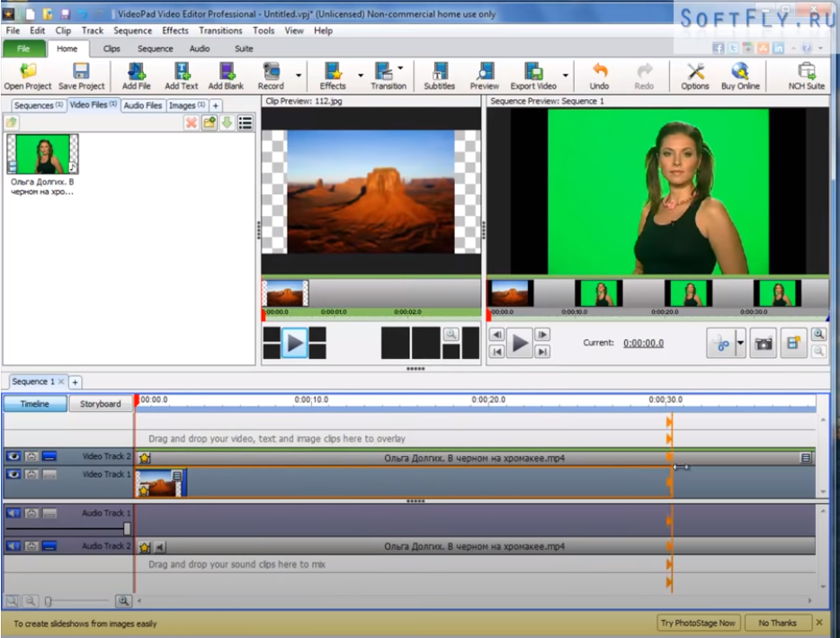The height and width of the screenshot is (638, 840).
Task: Open the clip menu icon at the end of Video Track 2
Action: point(806,458)
